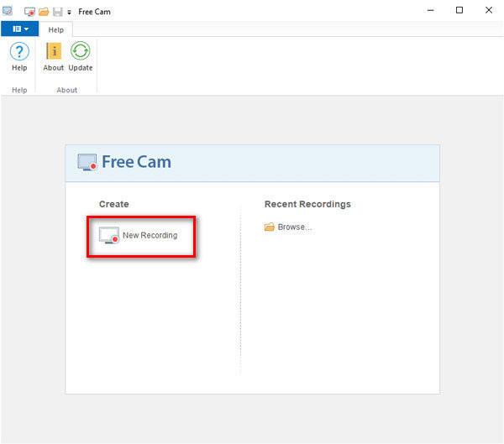Open the blue application menu dropdown

20,29
